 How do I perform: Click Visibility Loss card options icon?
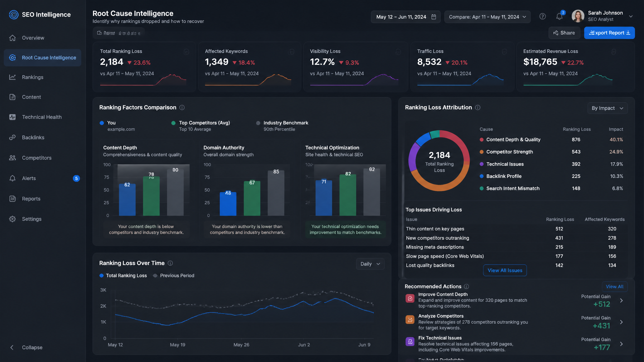click(398, 52)
